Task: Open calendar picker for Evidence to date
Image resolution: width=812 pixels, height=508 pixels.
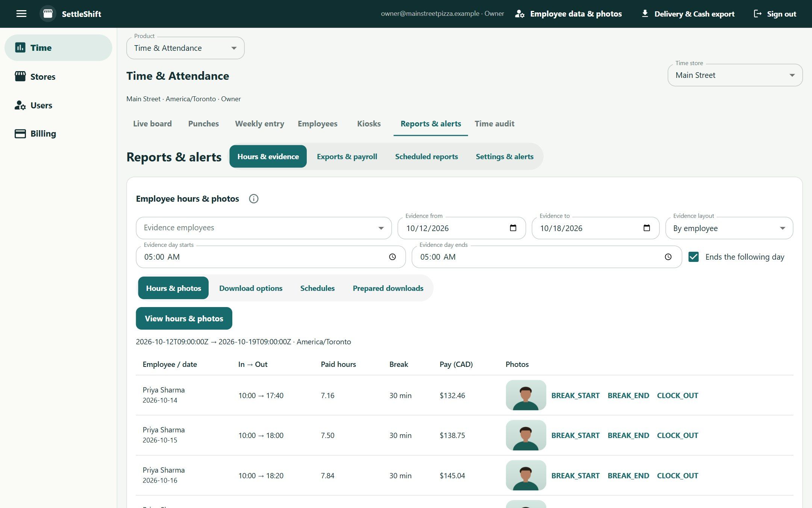Action: click(647, 228)
